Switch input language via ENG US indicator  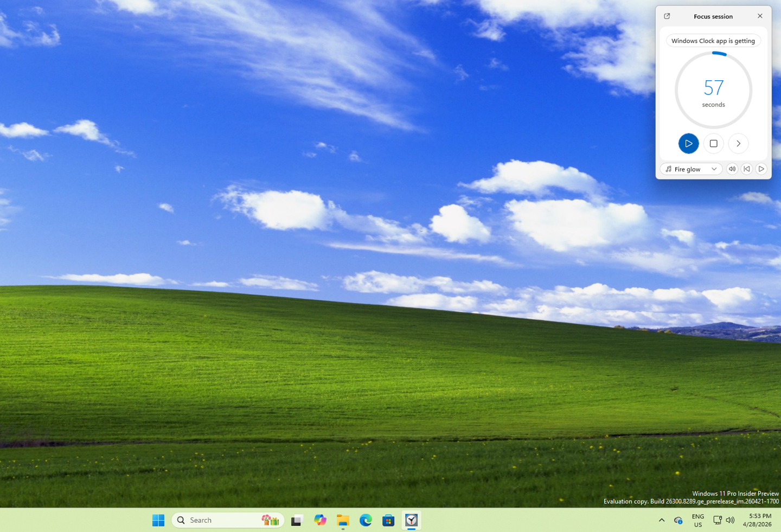(697, 520)
